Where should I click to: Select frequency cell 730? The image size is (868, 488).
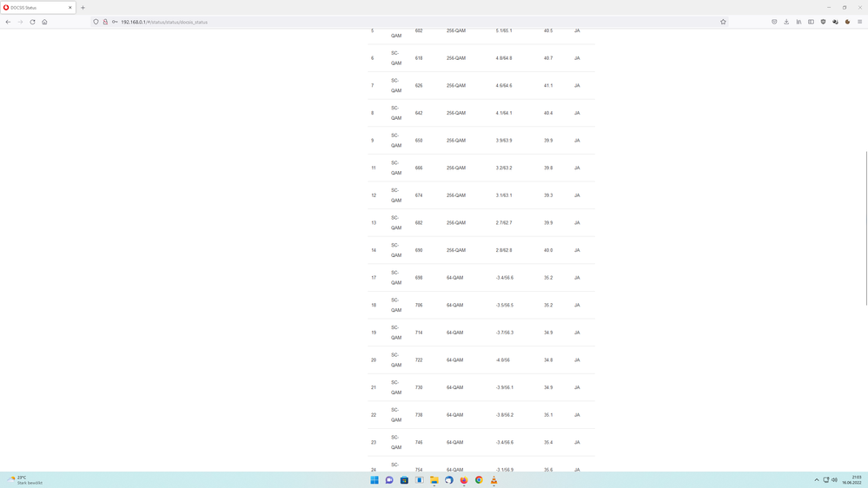pyautogui.click(x=419, y=387)
